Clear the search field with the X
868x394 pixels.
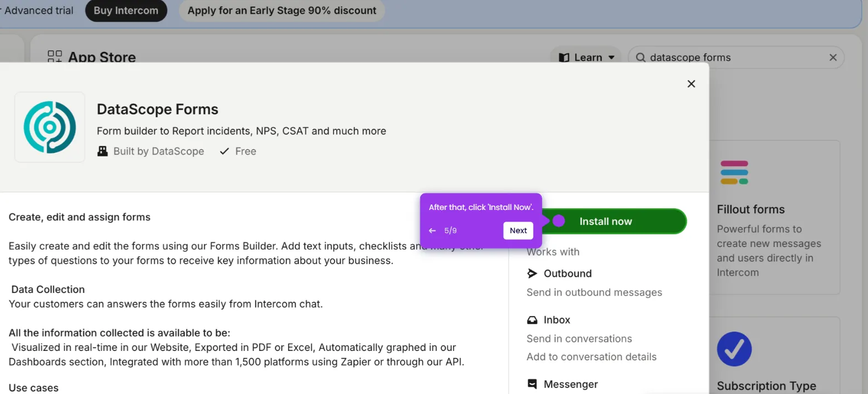pos(833,57)
